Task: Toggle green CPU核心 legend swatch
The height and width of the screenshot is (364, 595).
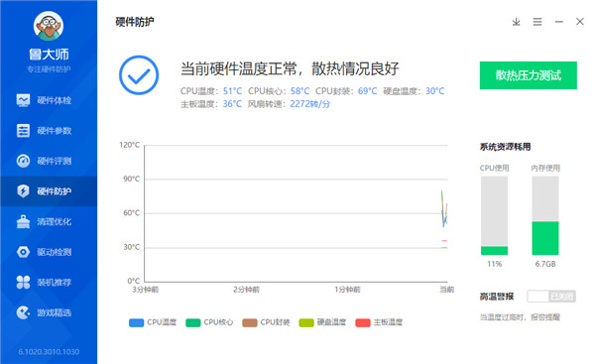Action: (x=192, y=322)
